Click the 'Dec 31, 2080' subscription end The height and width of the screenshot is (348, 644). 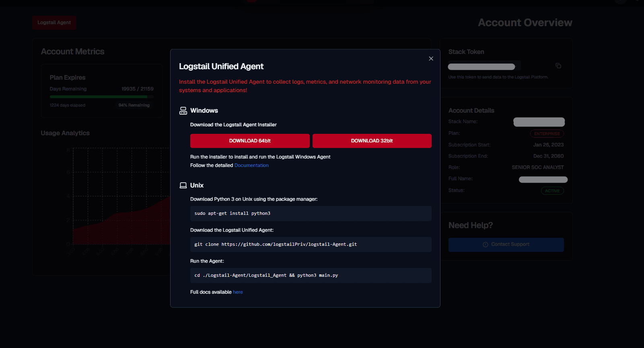tap(548, 156)
